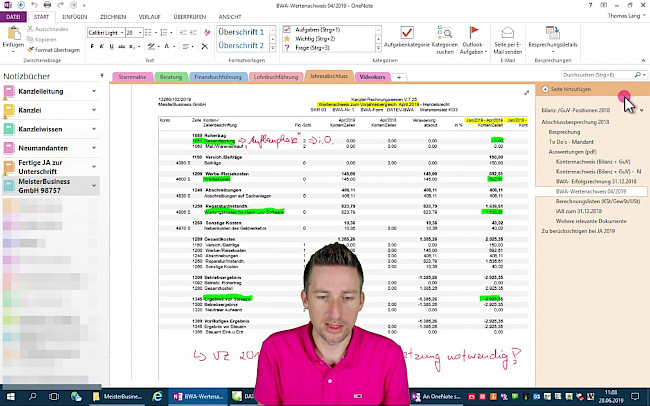Click Format übertragen painter icon

tap(40, 48)
